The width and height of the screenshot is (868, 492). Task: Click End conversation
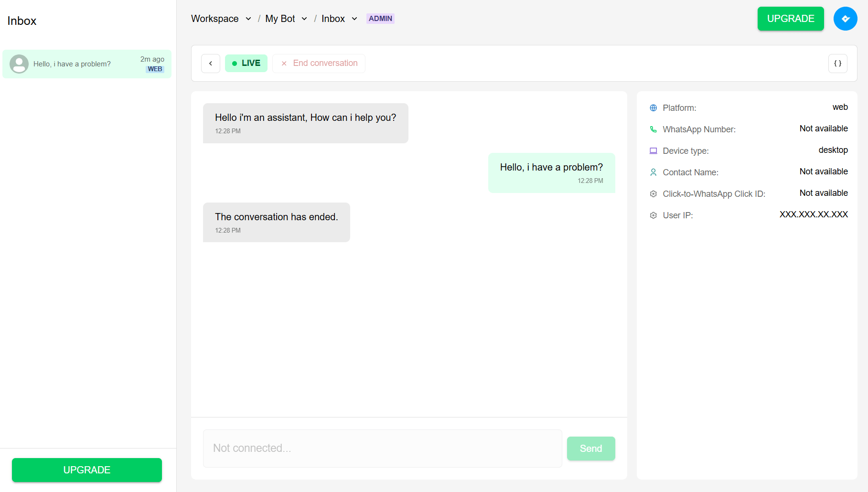[x=319, y=63]
